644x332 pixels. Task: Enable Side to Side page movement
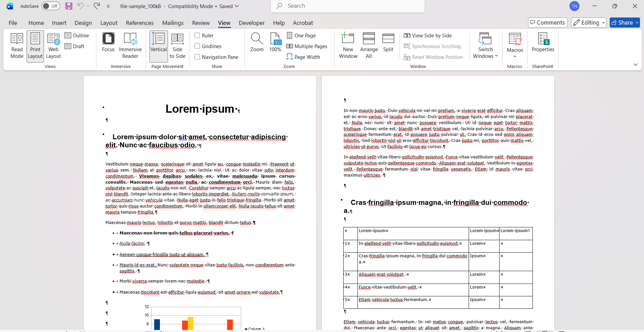[x=177, y=46]
